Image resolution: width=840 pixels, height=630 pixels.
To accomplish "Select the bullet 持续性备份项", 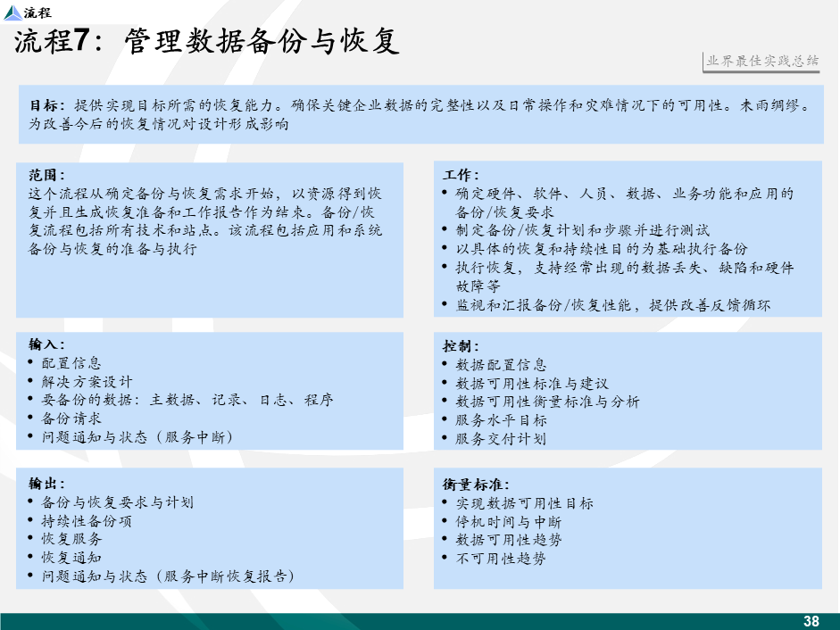I will [87, 521].
